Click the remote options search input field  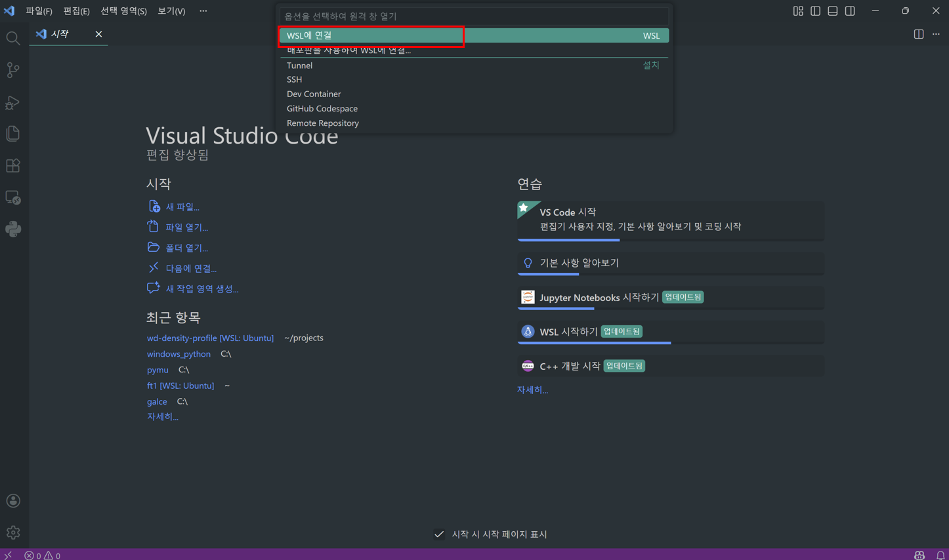474,16
